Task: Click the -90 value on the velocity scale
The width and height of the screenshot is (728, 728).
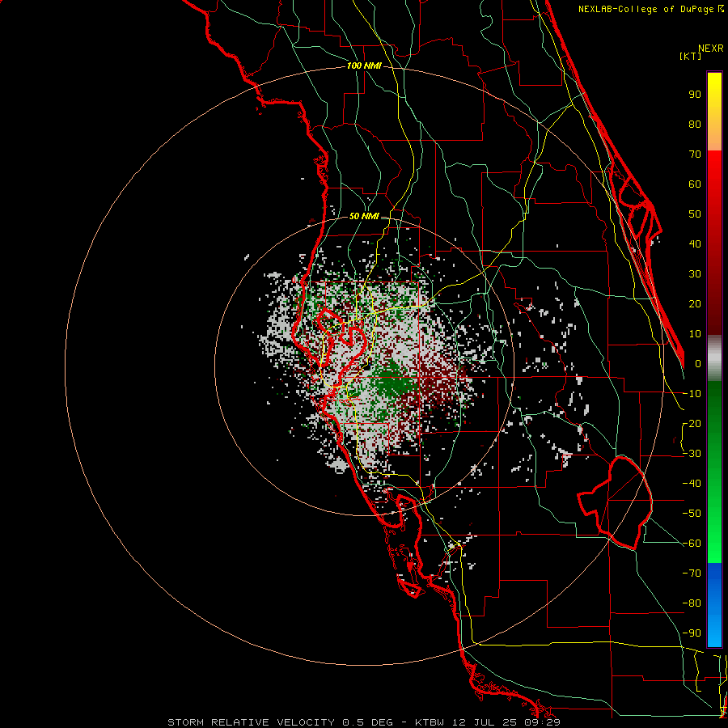Action: [692, 633]
